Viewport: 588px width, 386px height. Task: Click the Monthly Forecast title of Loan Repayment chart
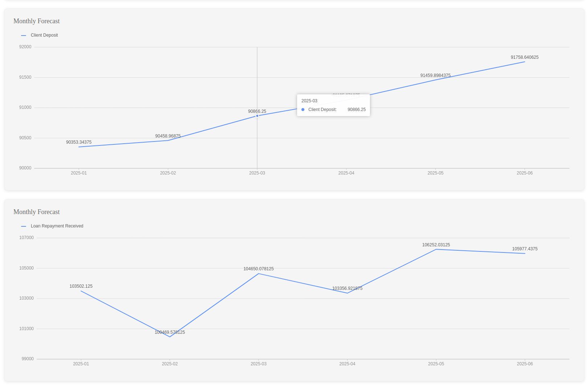37,212
